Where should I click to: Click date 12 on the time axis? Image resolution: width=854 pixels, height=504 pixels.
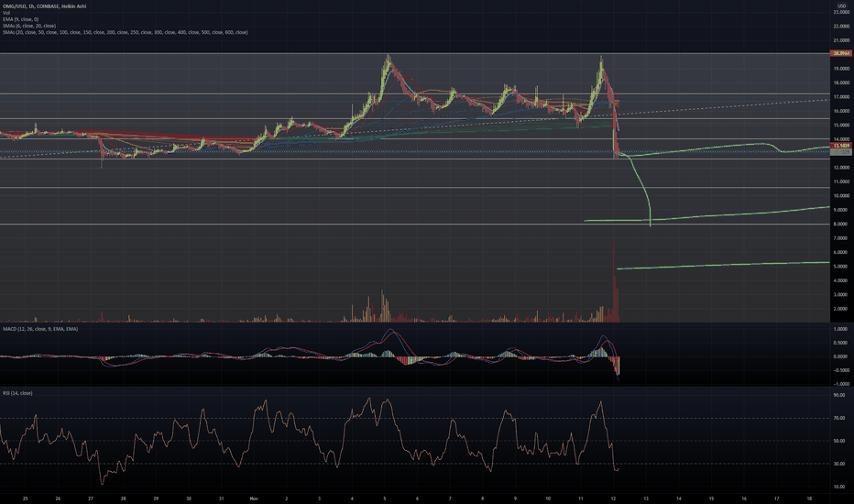(x=613, y=499)
